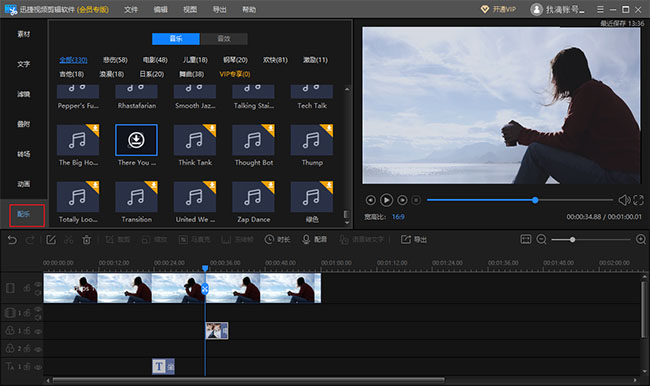
Task: Open the 文件 menu
Action: [x=131, y=10]
